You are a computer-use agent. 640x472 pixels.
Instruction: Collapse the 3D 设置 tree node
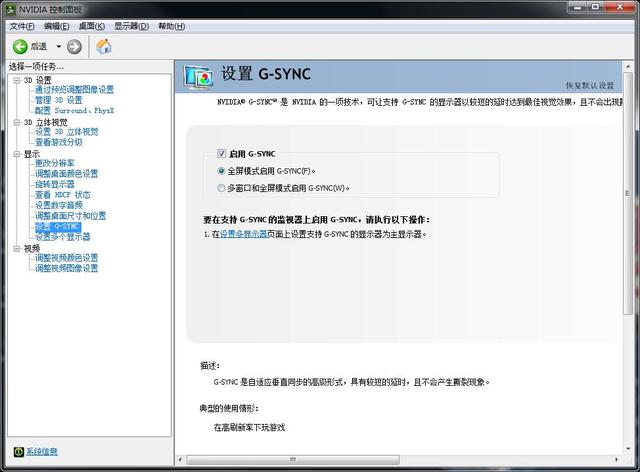17,80
